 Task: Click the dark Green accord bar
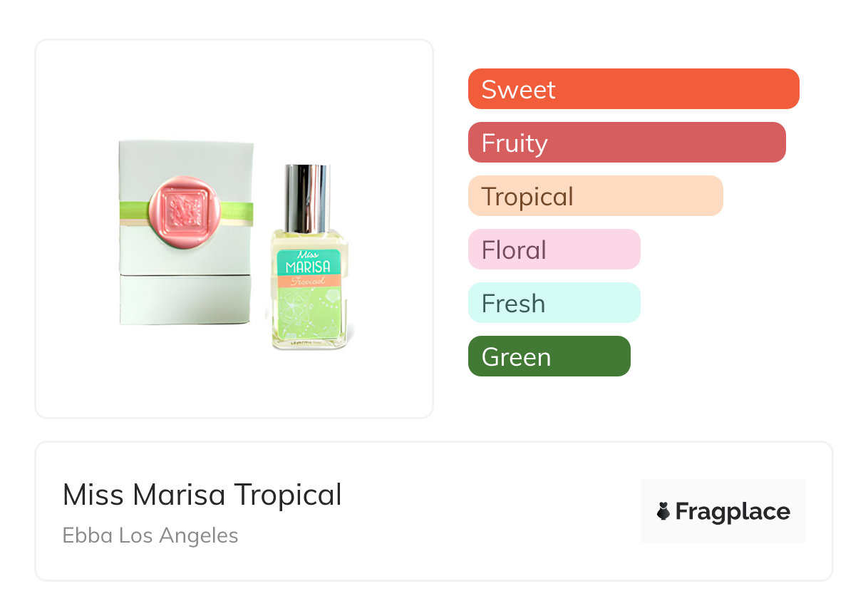[x=549, y=356]
